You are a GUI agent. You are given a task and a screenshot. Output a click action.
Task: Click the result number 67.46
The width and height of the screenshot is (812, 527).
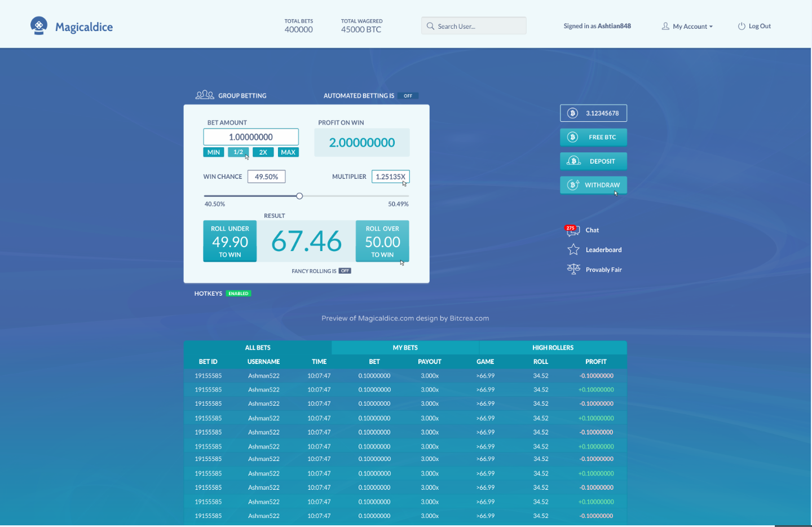[x=306, y=241]
